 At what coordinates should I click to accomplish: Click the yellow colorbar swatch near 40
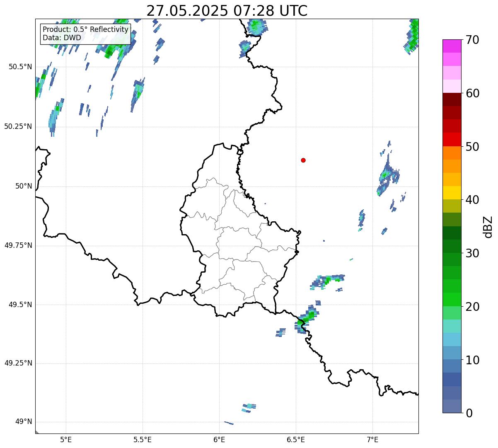click(452, 193)
